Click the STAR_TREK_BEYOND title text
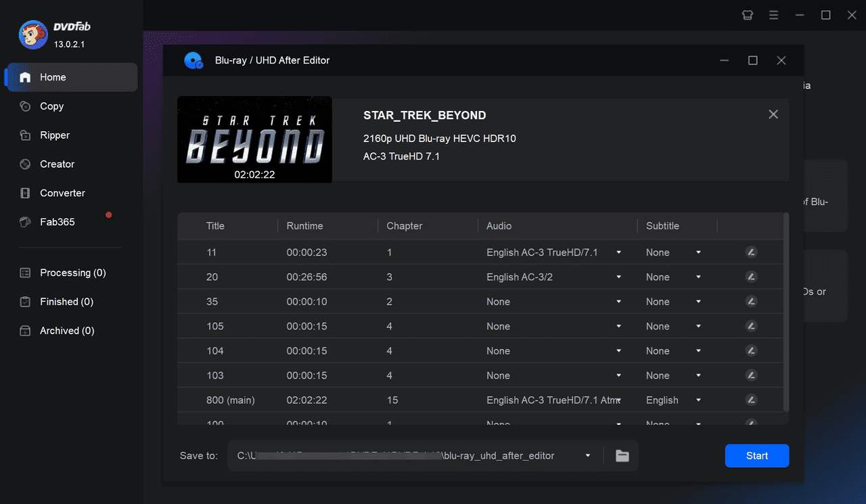The height and width of the screenshot is (504, 866). click(x=425, y=116)
